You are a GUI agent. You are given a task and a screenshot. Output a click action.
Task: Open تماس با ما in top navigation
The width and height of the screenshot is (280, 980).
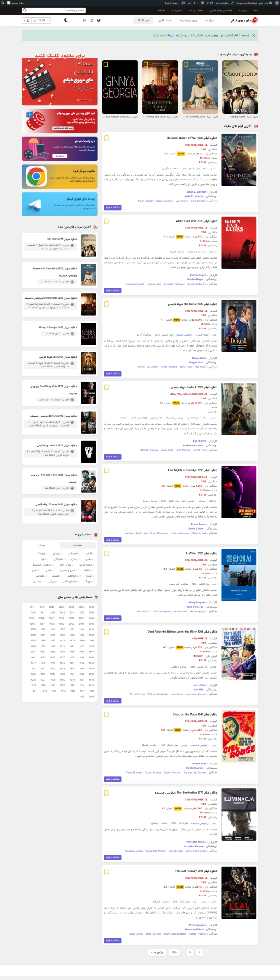click(177, 10)
